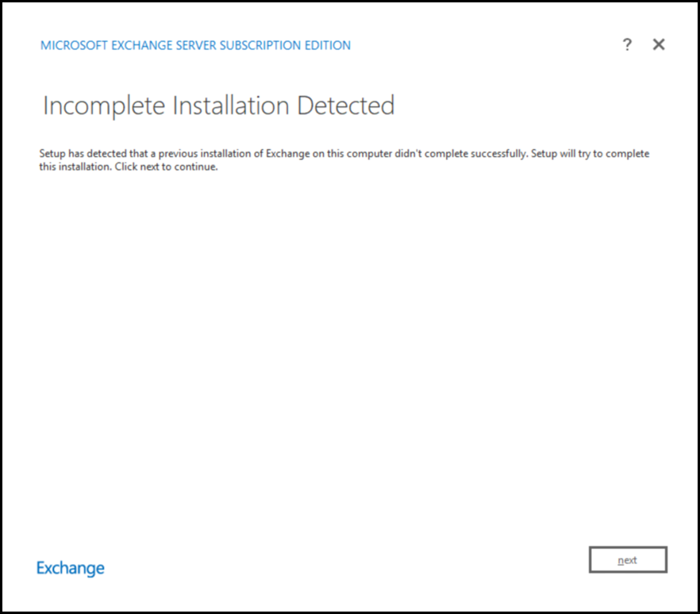This screenshot has width=700, height=614.
Task: Click the Microsoft Exchange Server Subscription Edition title
Action: (195, 46)
